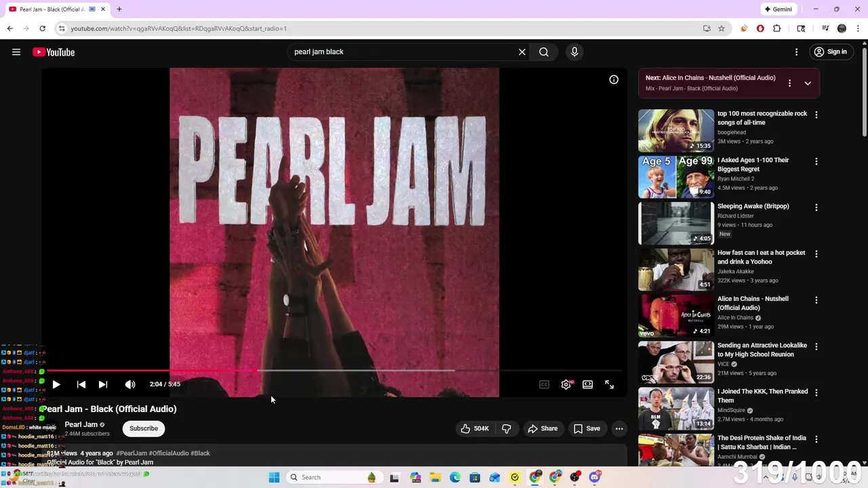868x488 pixels.
Task: Open the Pearl Jam channel name link
Action: pos(81,424)
